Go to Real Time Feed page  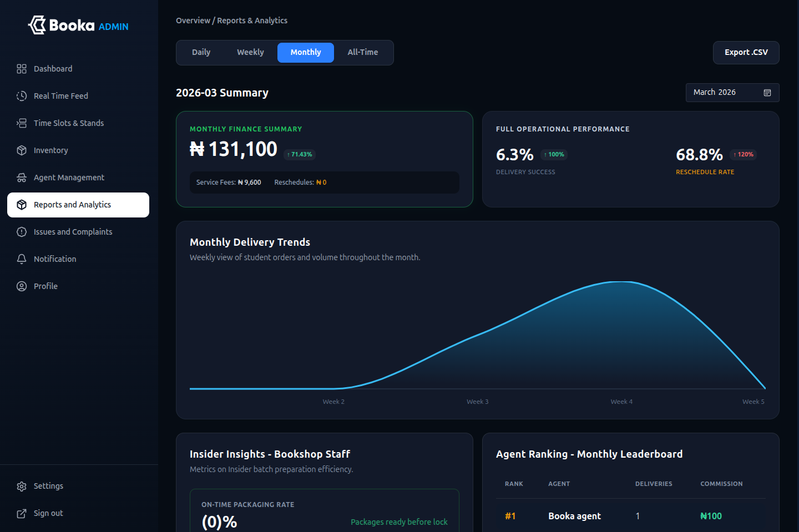pyautogui.click(x=78, y=96)
